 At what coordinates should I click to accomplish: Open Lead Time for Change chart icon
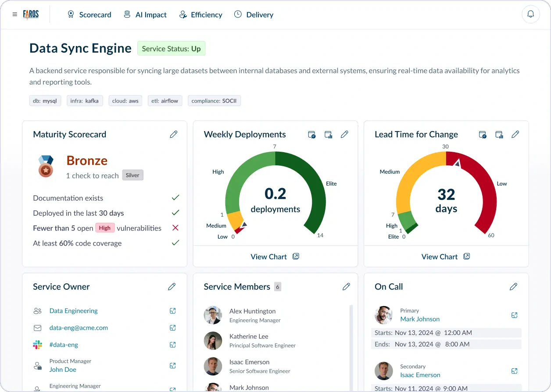[x=499, y=134]
